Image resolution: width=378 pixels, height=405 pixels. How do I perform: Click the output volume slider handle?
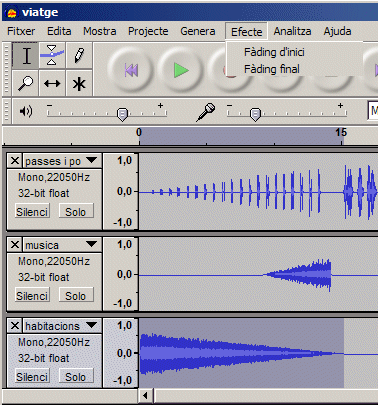122,114
